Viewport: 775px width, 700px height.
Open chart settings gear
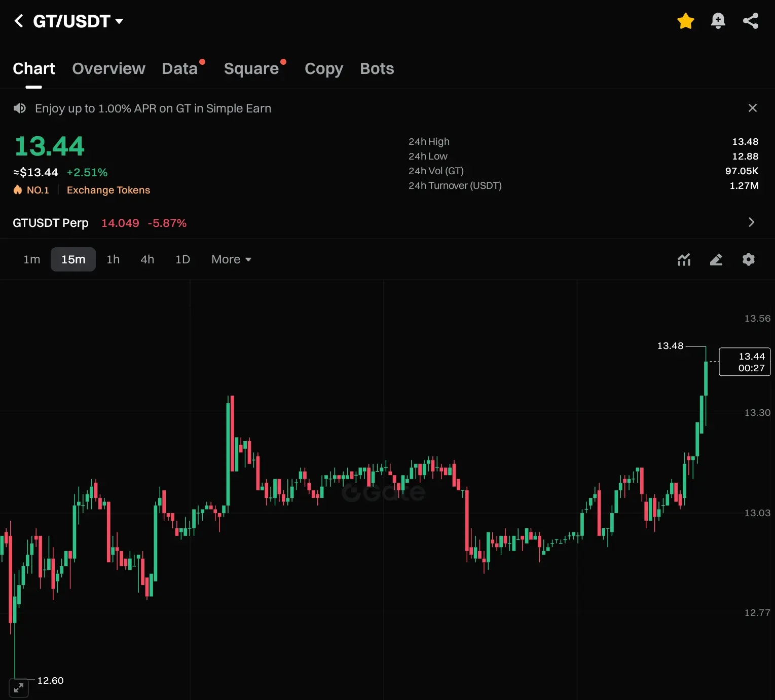tap(749, 259)
